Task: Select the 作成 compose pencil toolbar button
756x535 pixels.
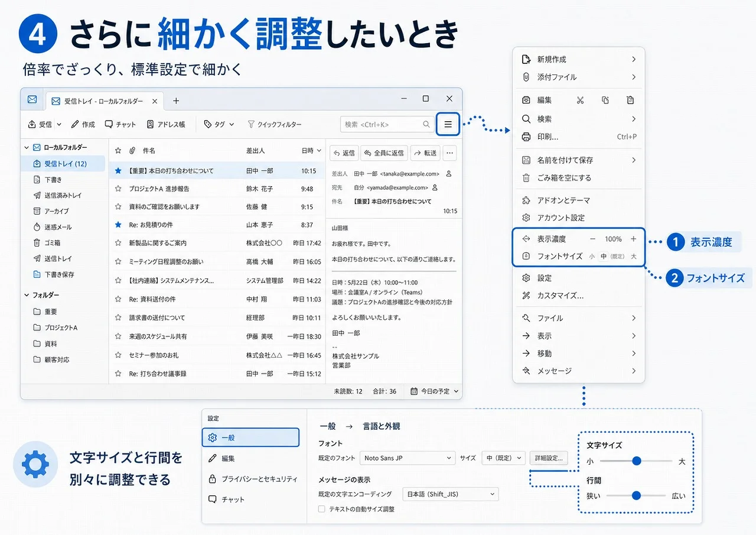Action: (x=83, y=124)
